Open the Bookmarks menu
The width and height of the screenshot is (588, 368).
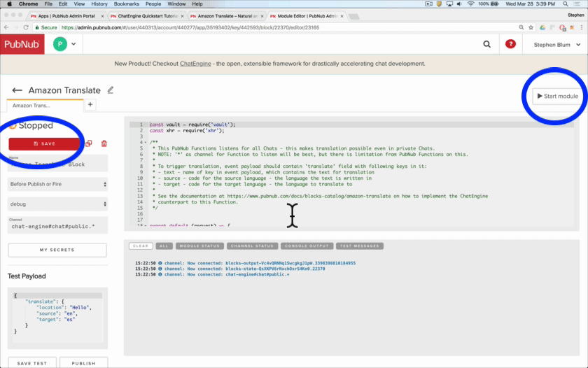point(127,3)
